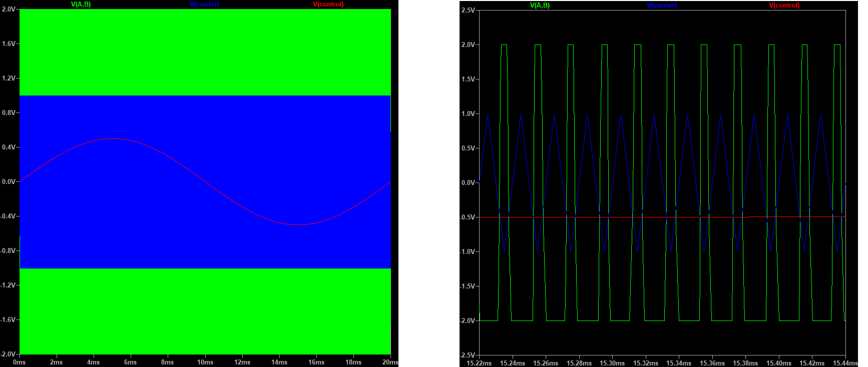This screenshot has width=868, height=367.
Task: Select the green V(A,B) trace label above the 0ms–20ms plot
Action: click(81, 4)
